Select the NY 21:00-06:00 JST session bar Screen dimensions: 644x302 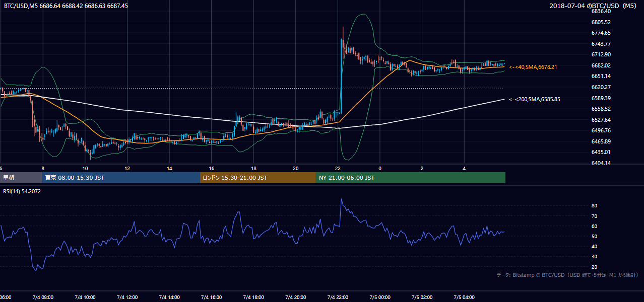pos(411,178)
